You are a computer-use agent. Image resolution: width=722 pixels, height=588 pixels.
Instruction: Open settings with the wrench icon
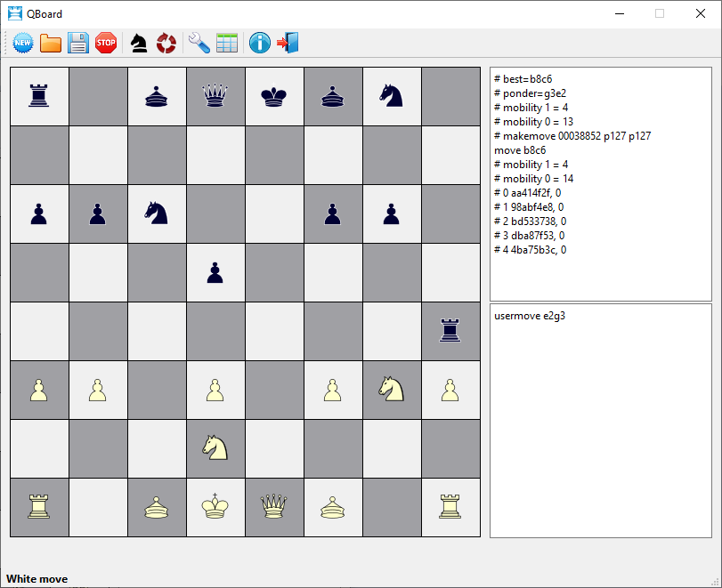[199, 44]
